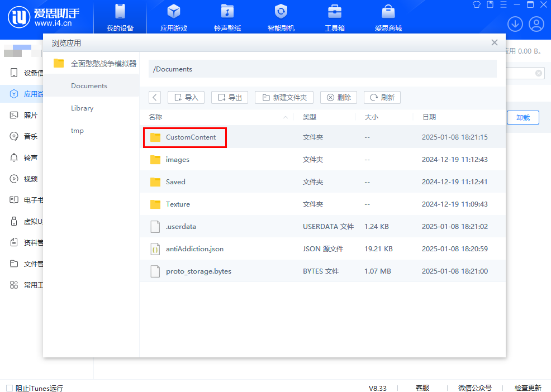Open the user account profile icon
The width and height of the screenshot is (551, 392).
[536, 24]
